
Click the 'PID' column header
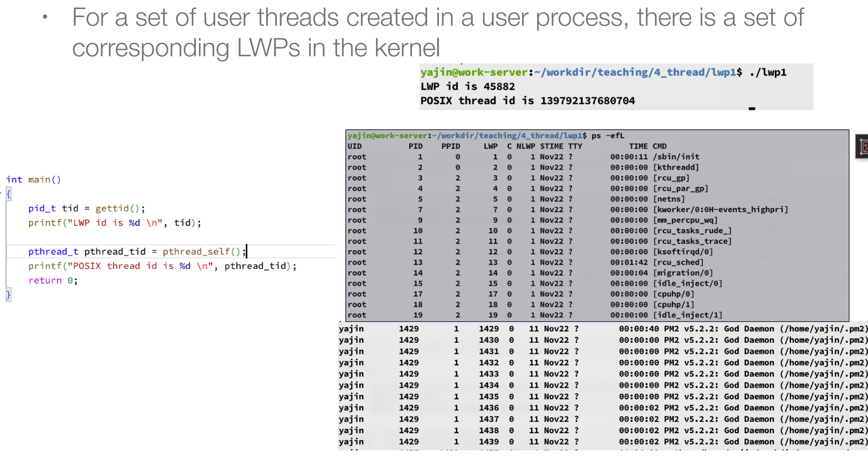[x=416, y=146]
